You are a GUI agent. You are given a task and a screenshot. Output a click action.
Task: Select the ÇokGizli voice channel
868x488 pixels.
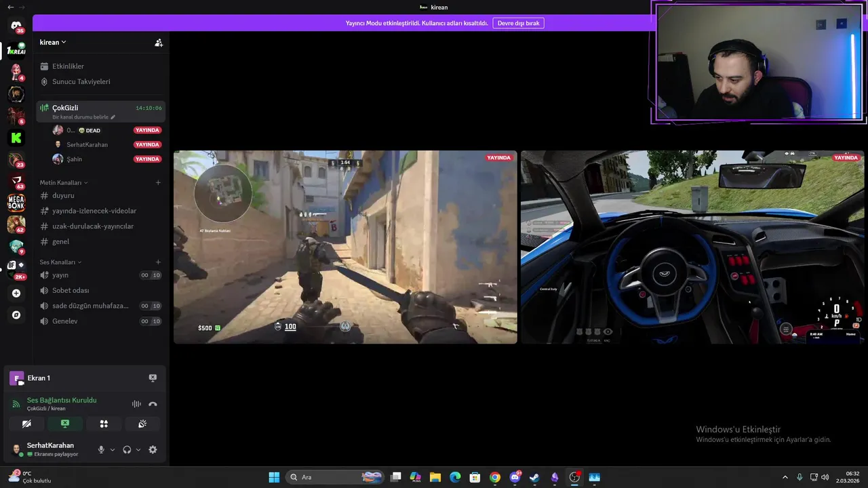(100, 111)
